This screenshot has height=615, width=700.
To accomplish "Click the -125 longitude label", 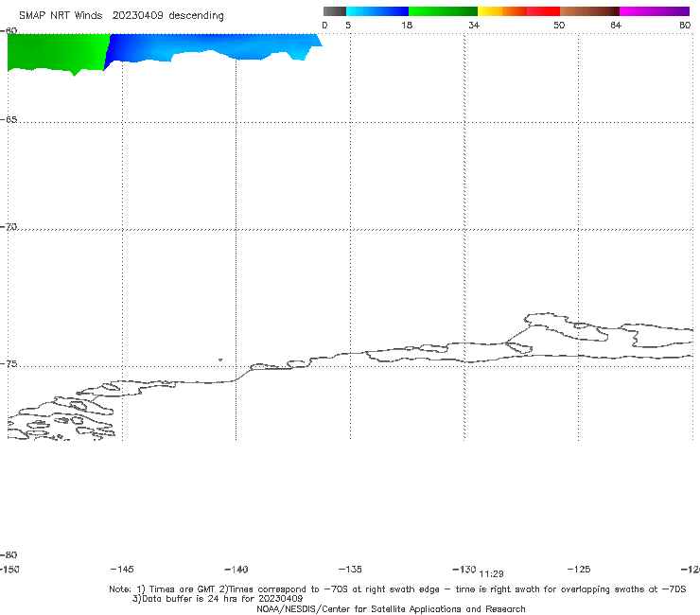I will (x=579, y=570).
